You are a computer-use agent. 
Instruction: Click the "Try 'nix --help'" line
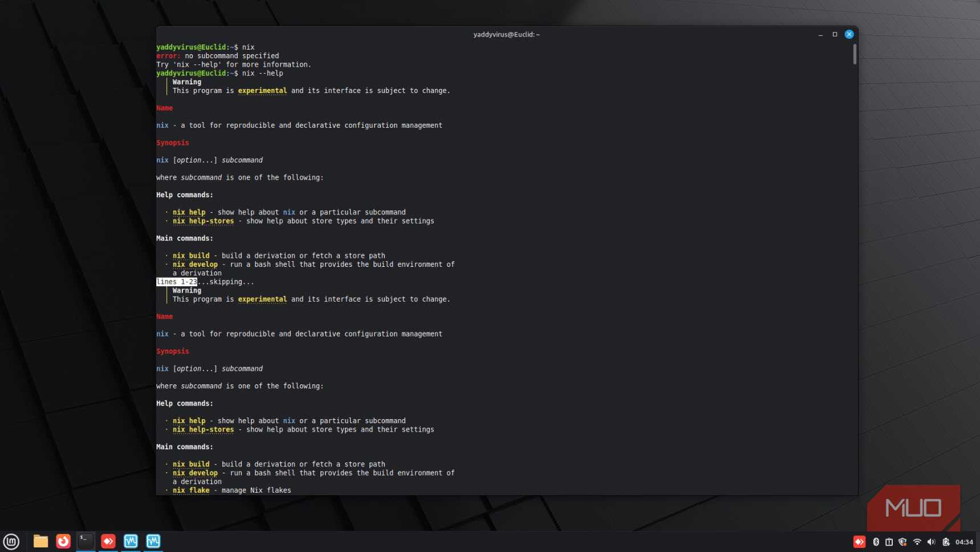tap(234, 64)
